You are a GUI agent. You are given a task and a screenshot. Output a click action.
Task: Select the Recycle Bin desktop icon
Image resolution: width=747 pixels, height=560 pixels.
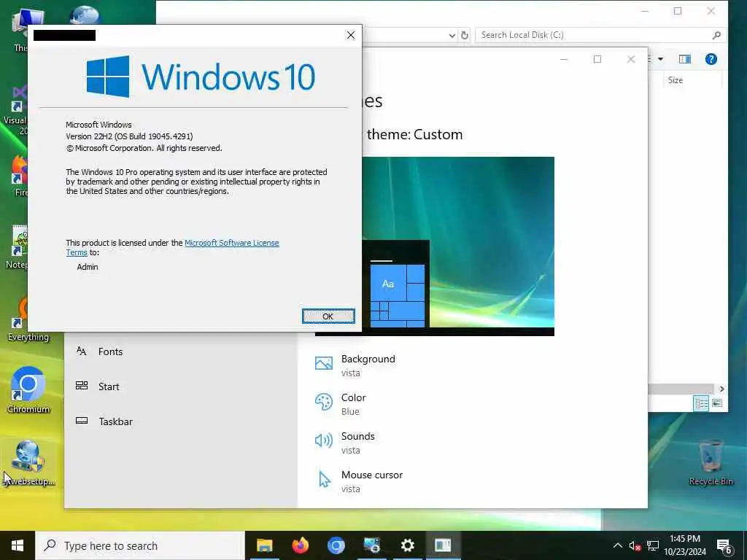pos(711,462)
